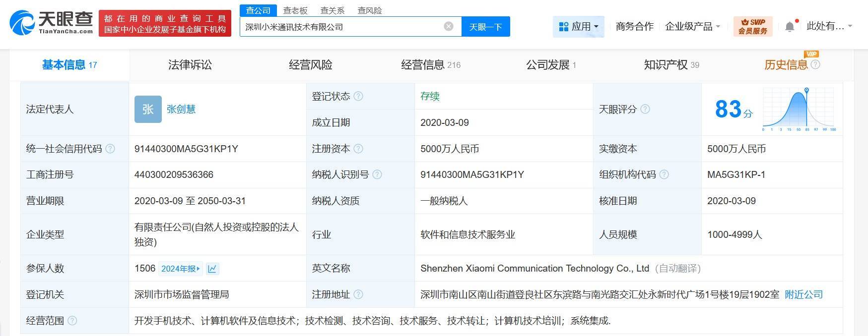The width and height of the screenshot is (868, 336).
Task: Click the help icon next to 天眼评分
Action: point(645,109)
